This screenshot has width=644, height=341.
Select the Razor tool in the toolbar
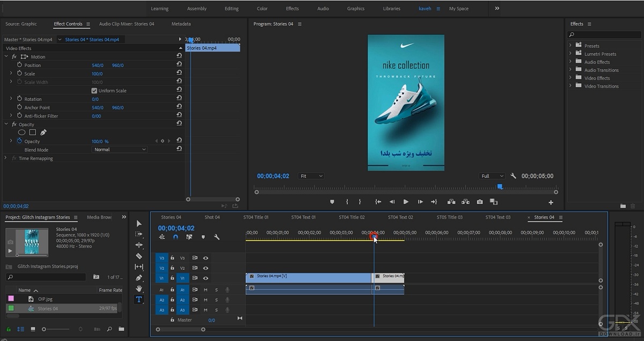tap(139, 256)
